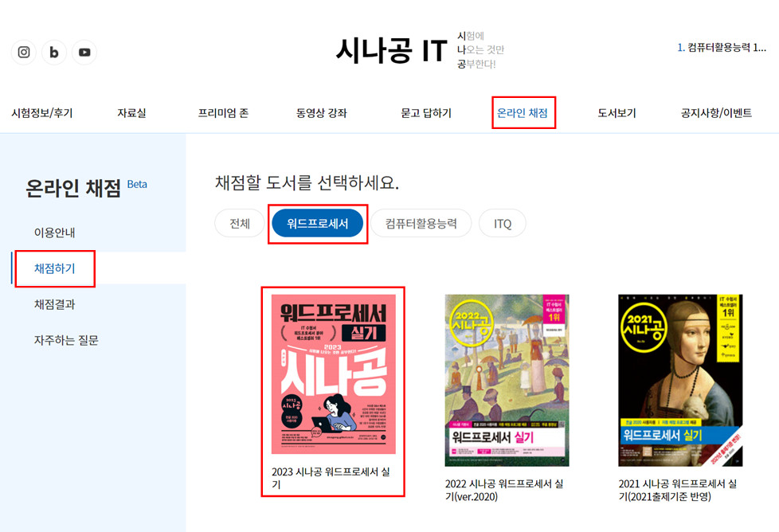Open the 도서보기 menu
This screenshot has height=532, width=779.
pos(617,113)
